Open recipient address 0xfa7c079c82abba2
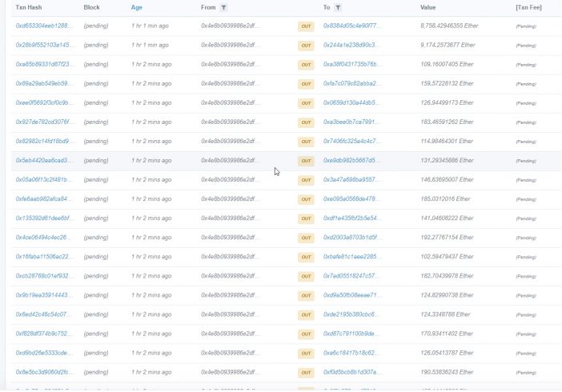 (351, 83)
